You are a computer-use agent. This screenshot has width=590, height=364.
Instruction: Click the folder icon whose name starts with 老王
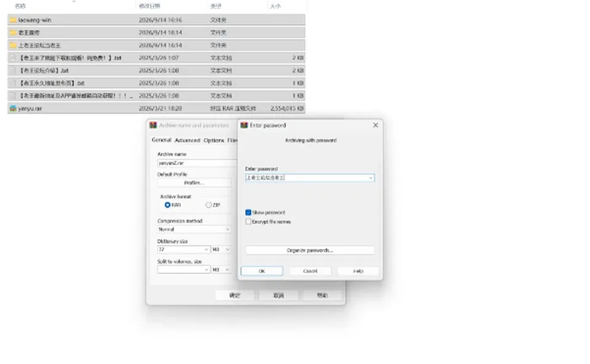(x=13, y=33)
